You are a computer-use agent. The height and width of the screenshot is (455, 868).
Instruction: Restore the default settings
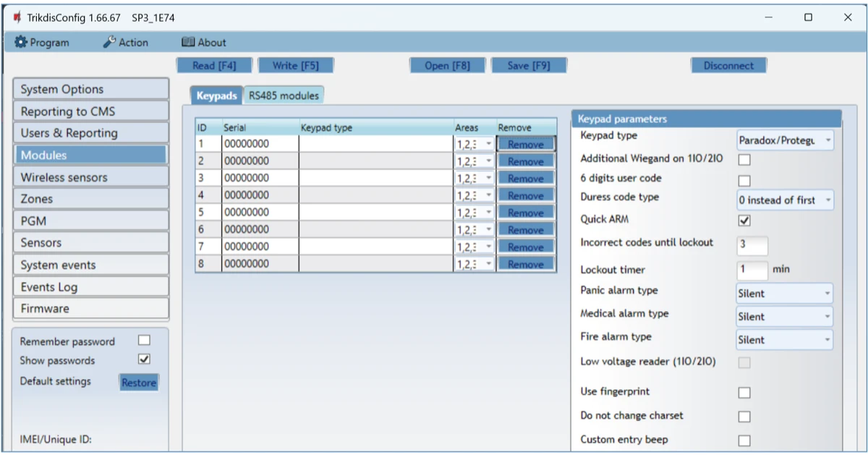click(139, 383)
